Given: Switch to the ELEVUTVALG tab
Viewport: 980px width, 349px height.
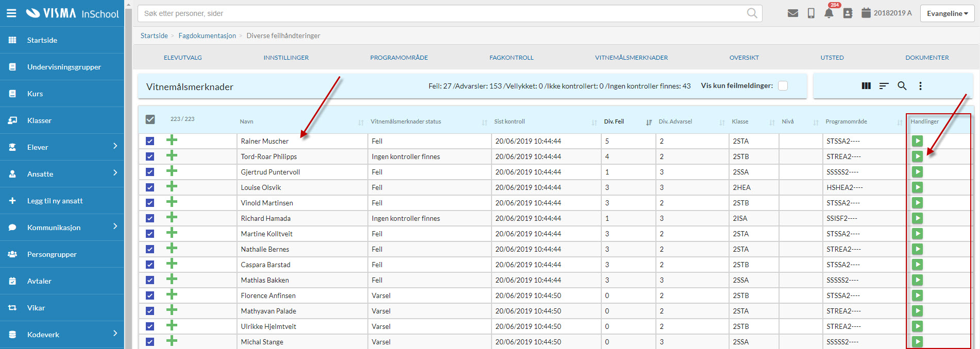Looking at the screenshot, I should coord(183,58).
